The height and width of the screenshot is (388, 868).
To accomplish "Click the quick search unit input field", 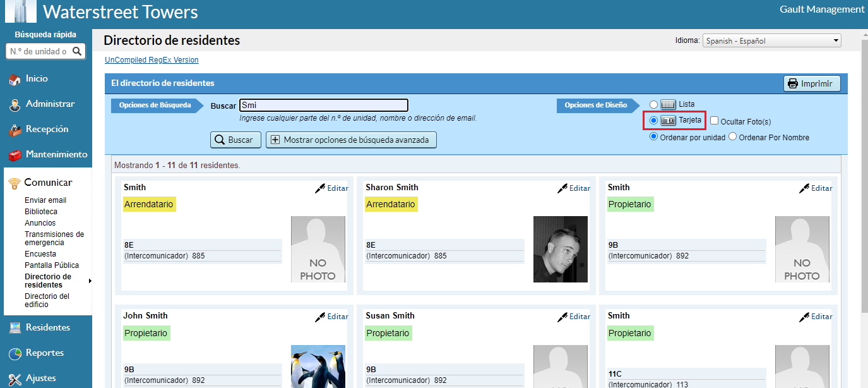I will [x=40, y=51].
